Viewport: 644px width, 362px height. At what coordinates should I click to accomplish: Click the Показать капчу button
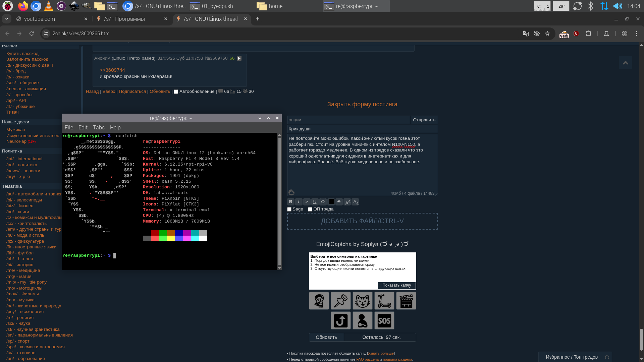[x=396, y=285]
